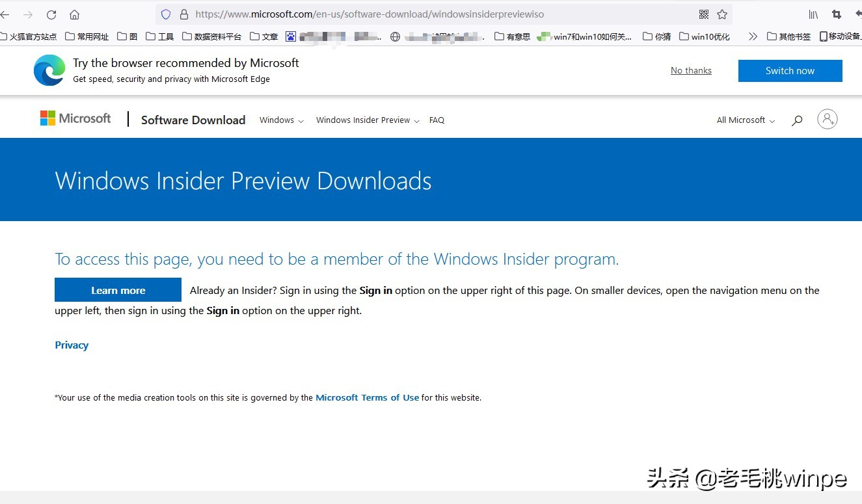The height and width of the screenshot is (504, 862).
Task: Click 'Try the browser recommended by Microsoft' text
Action: pos(186,63)
